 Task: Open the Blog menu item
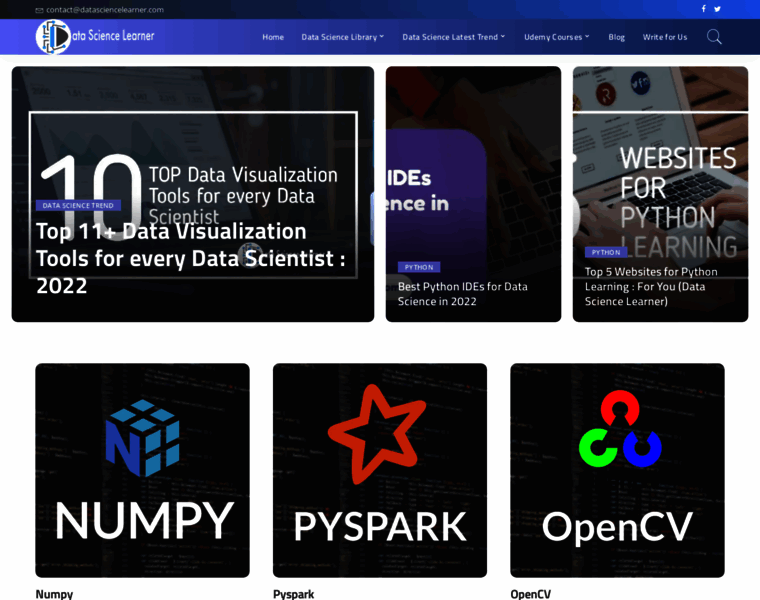pyautogui.click(x=617, y=37)
